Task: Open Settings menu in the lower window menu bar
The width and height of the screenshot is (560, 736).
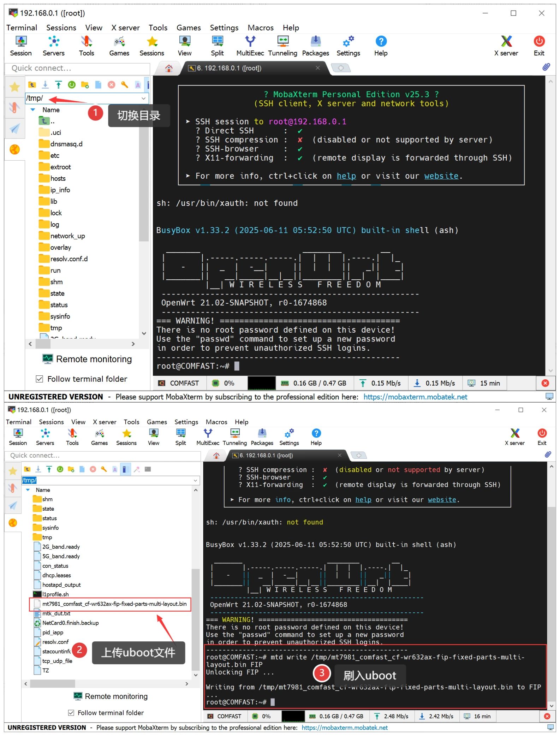Action: [186, 422]
